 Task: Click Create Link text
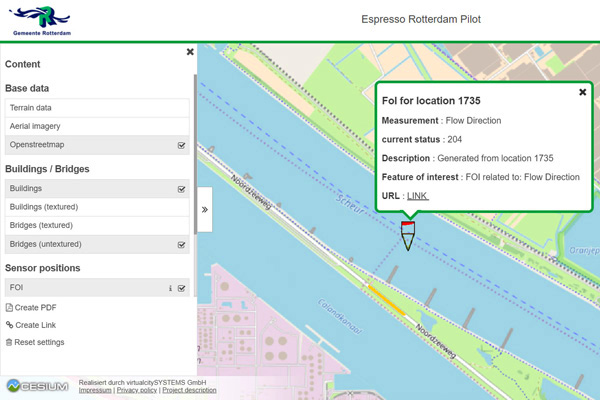click(x=36, y=325)
